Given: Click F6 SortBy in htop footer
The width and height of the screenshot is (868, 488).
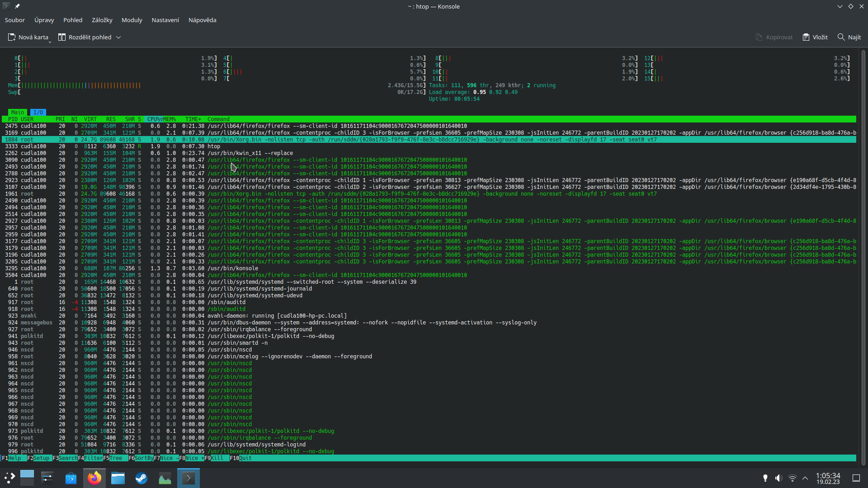Looking at the screenshot, I should tap(141, 458).
